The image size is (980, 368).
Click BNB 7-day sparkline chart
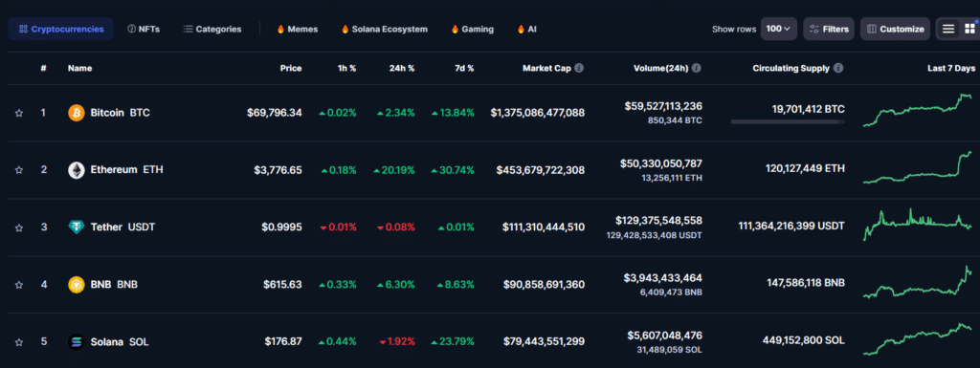point(918,282)
